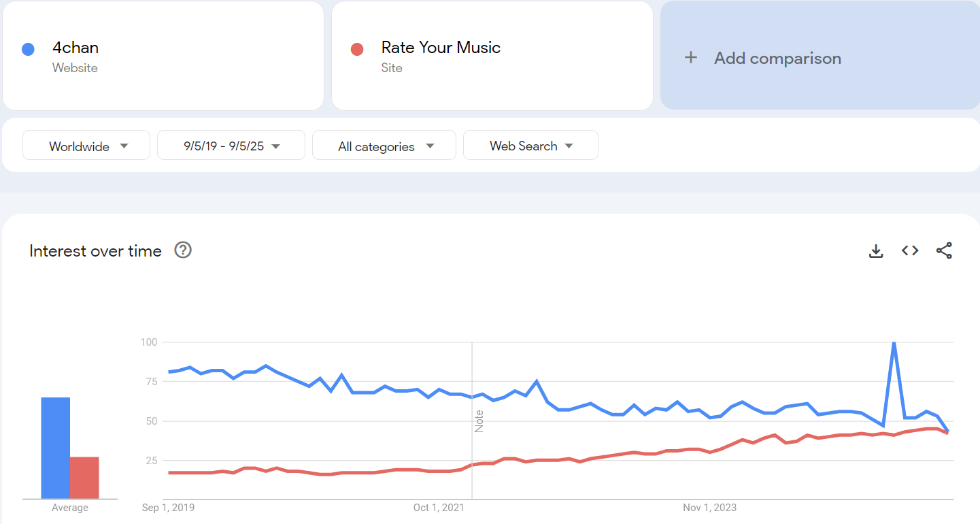Open the embed code icon
Viewport: 980px width, 524px height.
coord(910,251)
